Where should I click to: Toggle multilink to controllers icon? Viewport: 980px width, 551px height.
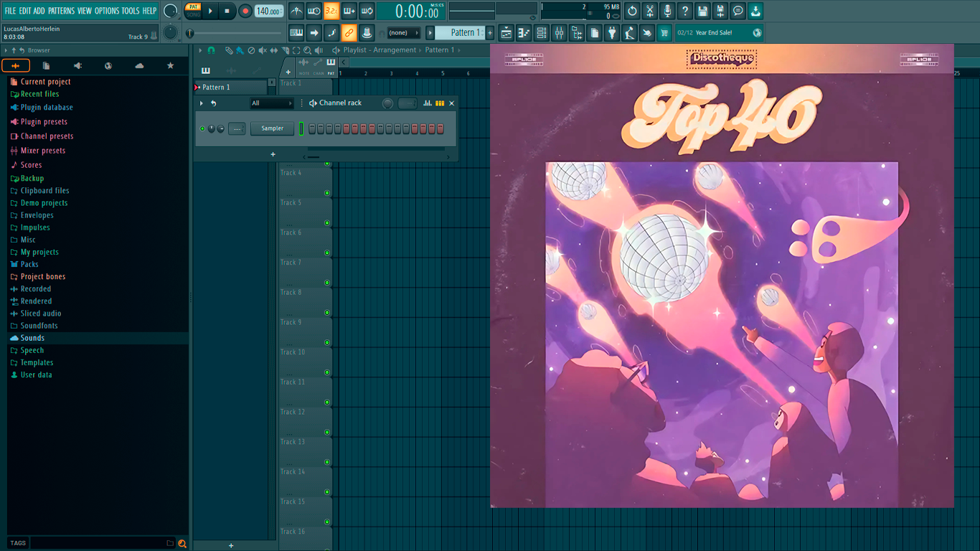(349, 32)
